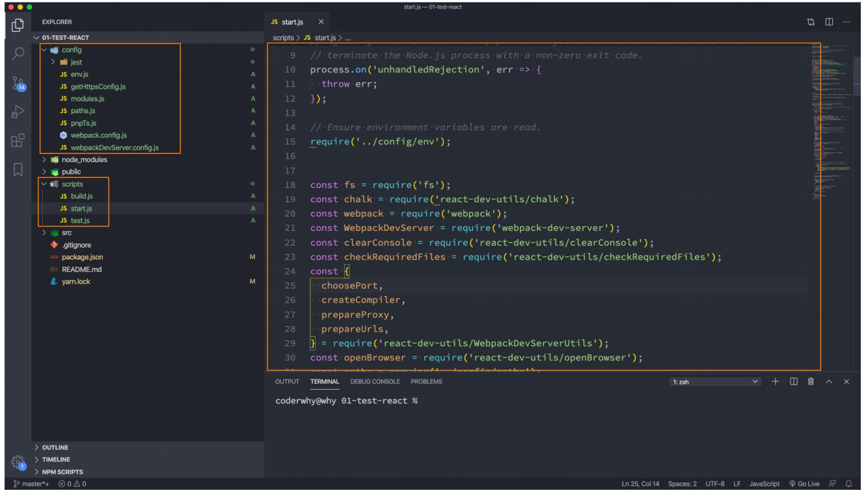Open Source Control view with 14 badge
The width and height of the screenshot is (868, 497).
(x=18, y=83)
